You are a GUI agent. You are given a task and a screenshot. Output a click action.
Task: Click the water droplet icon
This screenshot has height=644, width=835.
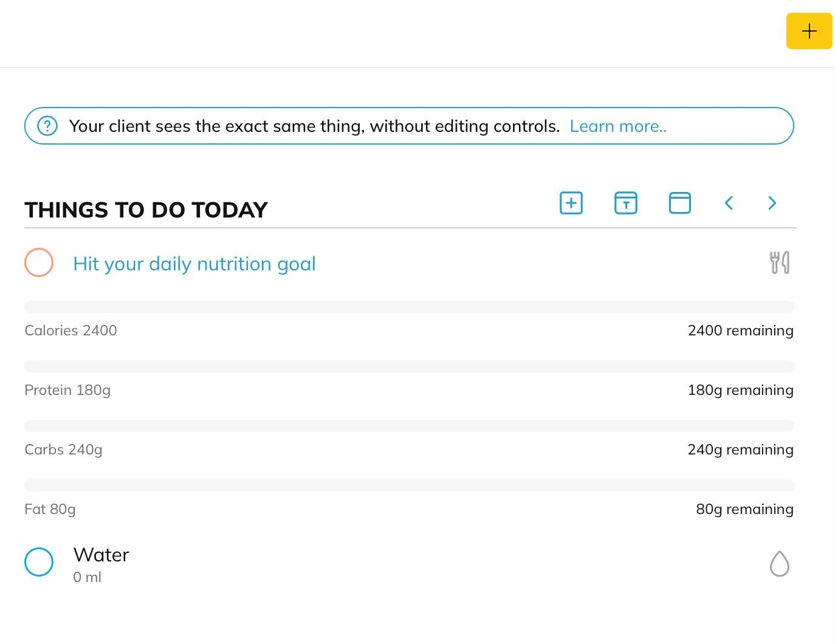click(780, 564)
